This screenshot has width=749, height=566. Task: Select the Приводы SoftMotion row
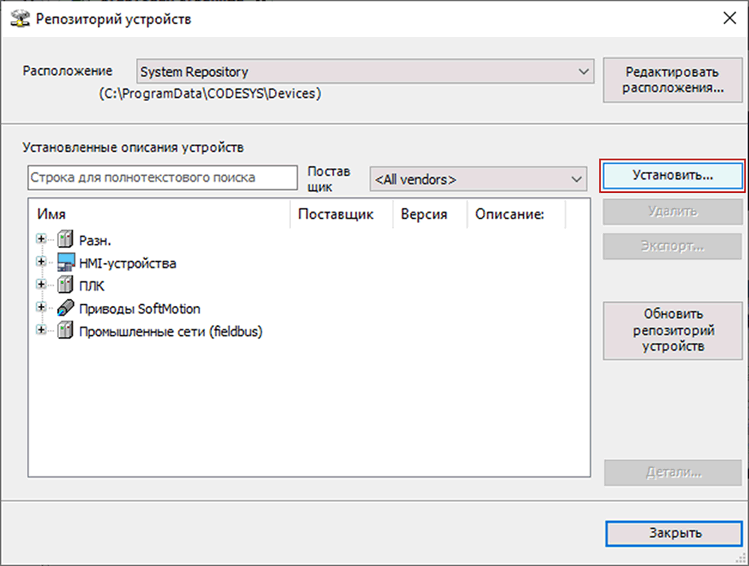click(x=139, y=309)
